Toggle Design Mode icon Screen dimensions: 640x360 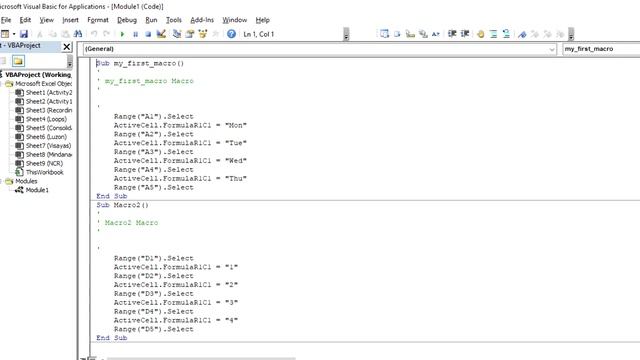coord(161,34)
